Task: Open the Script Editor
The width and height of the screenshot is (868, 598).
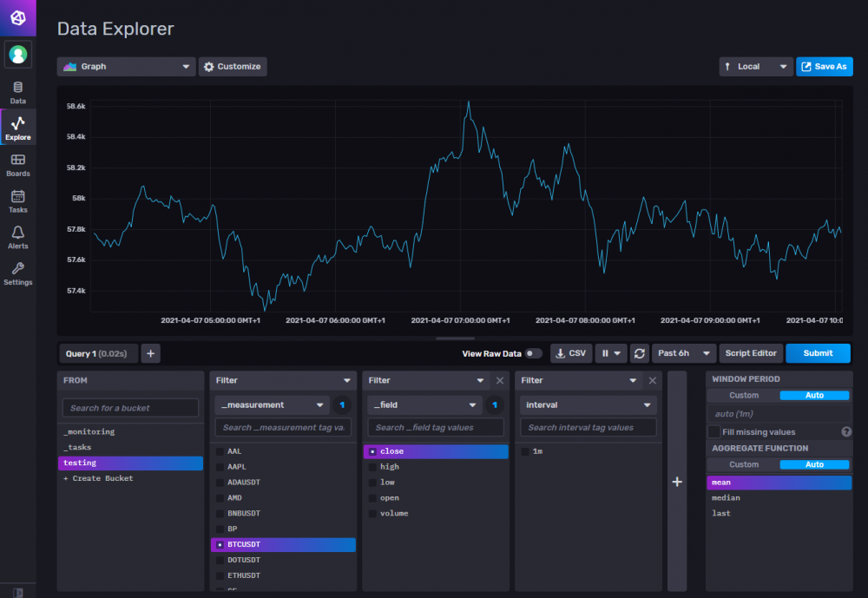Action: [x=751, y=353]
